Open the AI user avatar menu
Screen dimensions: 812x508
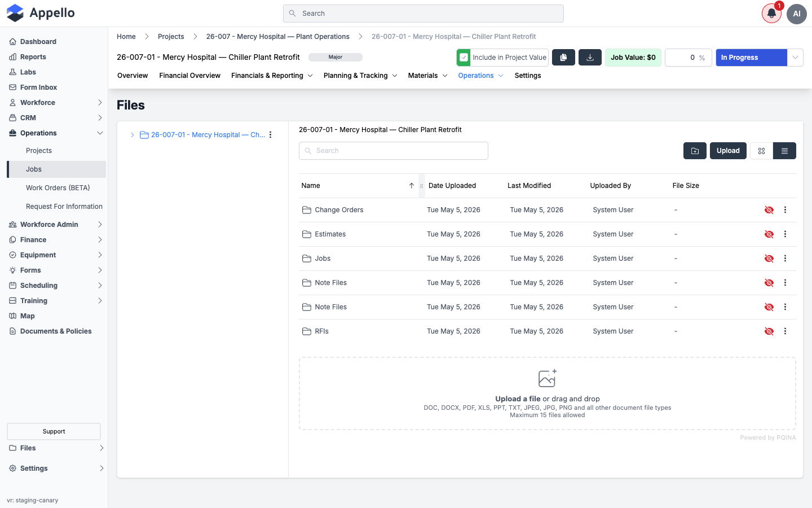[x=797, y=14]
